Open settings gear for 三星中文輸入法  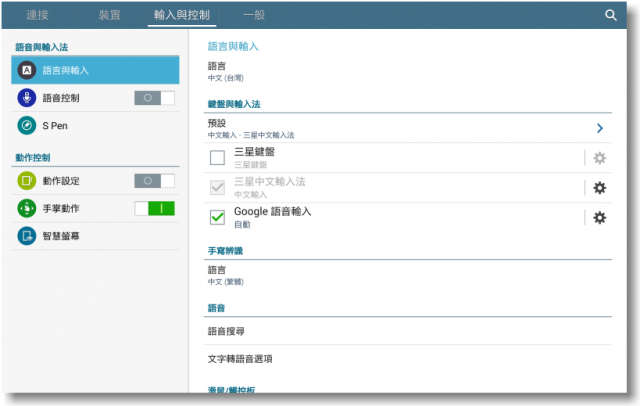click(600, 188)
